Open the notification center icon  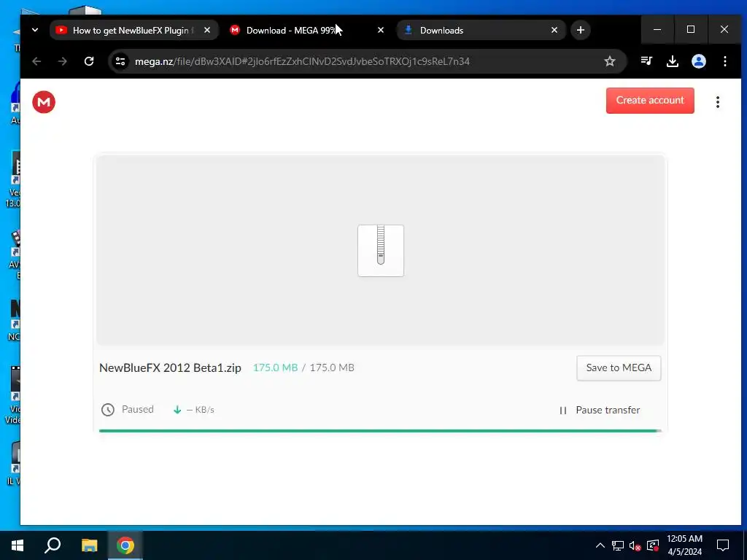coord(723,545)
